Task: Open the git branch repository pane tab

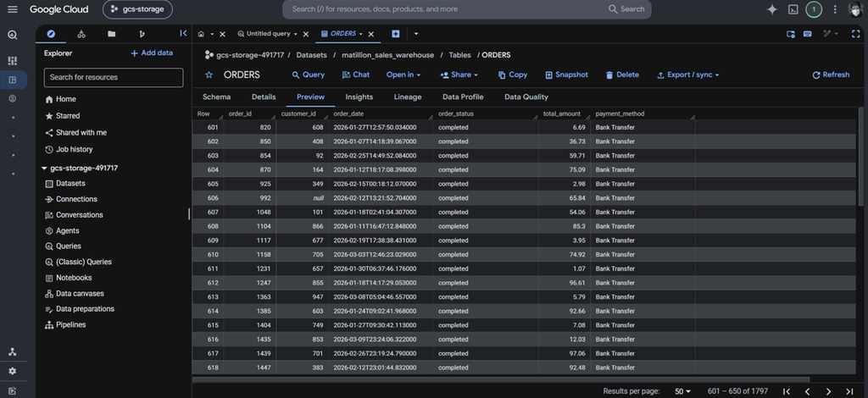Action: [142, 34]
